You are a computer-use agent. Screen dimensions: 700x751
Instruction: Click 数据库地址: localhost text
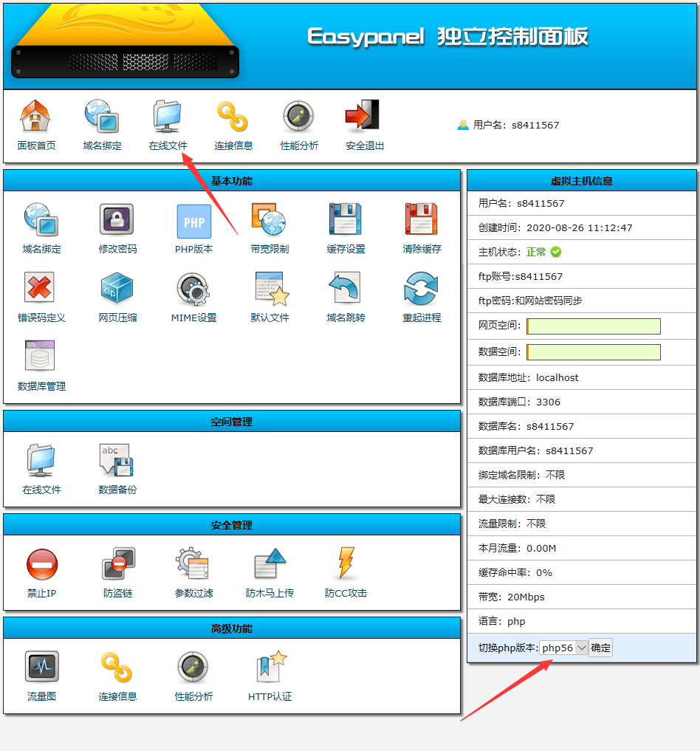[529, 377]
